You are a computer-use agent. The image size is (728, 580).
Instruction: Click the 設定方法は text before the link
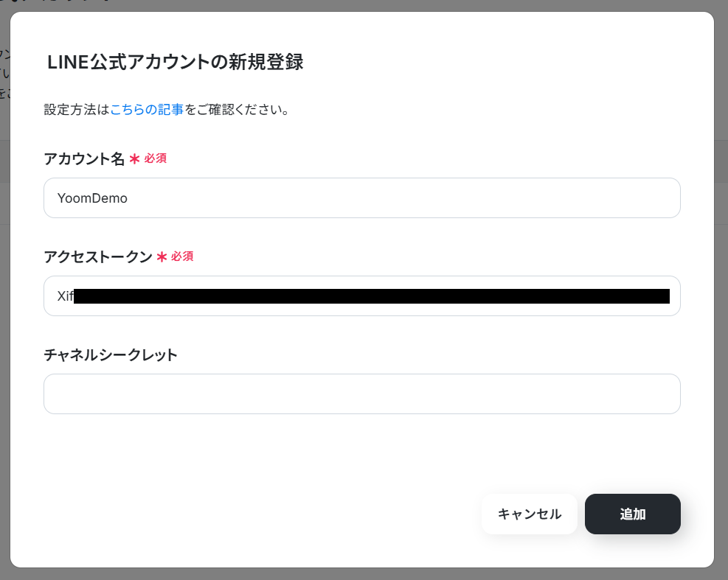(77, 110)
